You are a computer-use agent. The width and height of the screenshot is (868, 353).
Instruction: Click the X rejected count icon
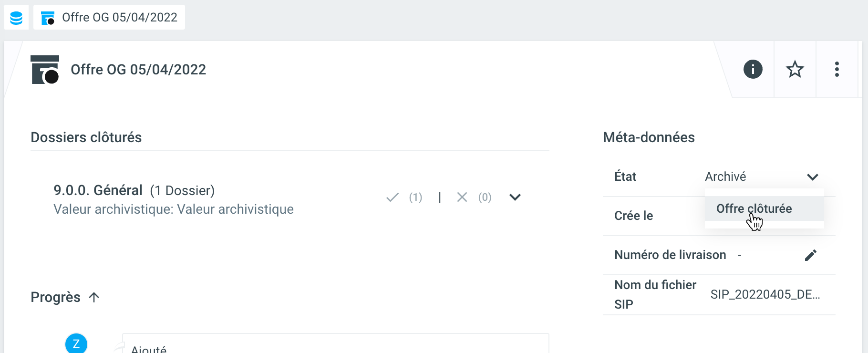462,197
